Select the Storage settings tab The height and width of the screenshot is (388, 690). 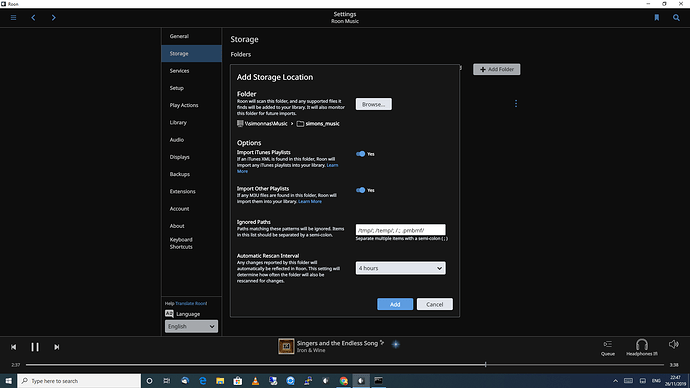(x=191, y=53)
